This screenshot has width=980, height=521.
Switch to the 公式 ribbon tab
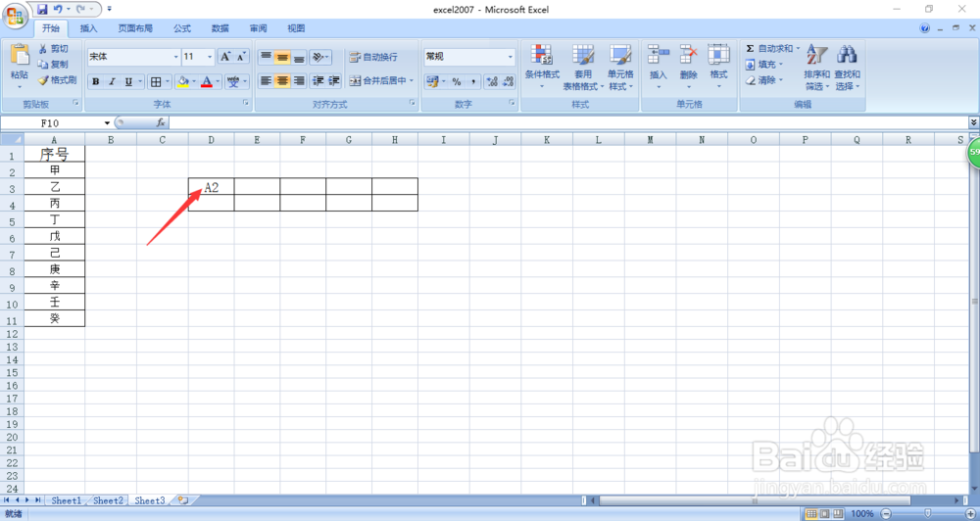click(182, 28)
